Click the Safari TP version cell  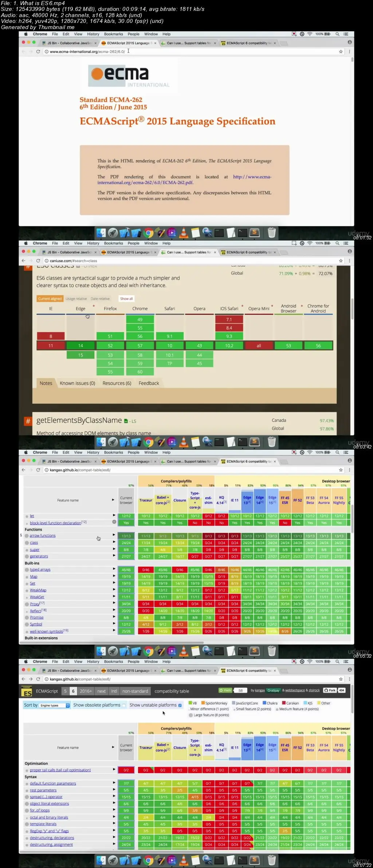(169, 363)
